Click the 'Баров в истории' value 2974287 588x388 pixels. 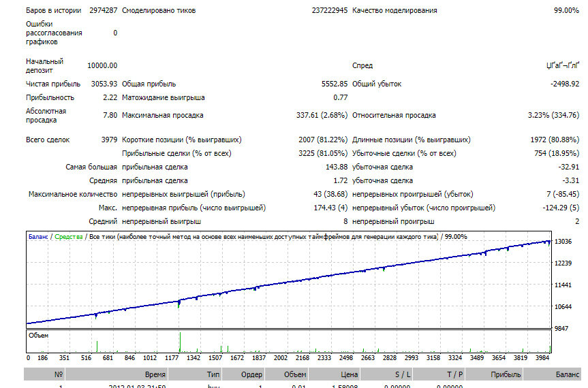[x=103, y=10]
